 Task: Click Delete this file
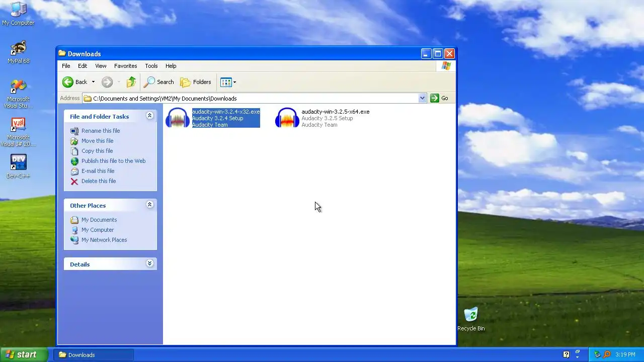pos(99,181)
